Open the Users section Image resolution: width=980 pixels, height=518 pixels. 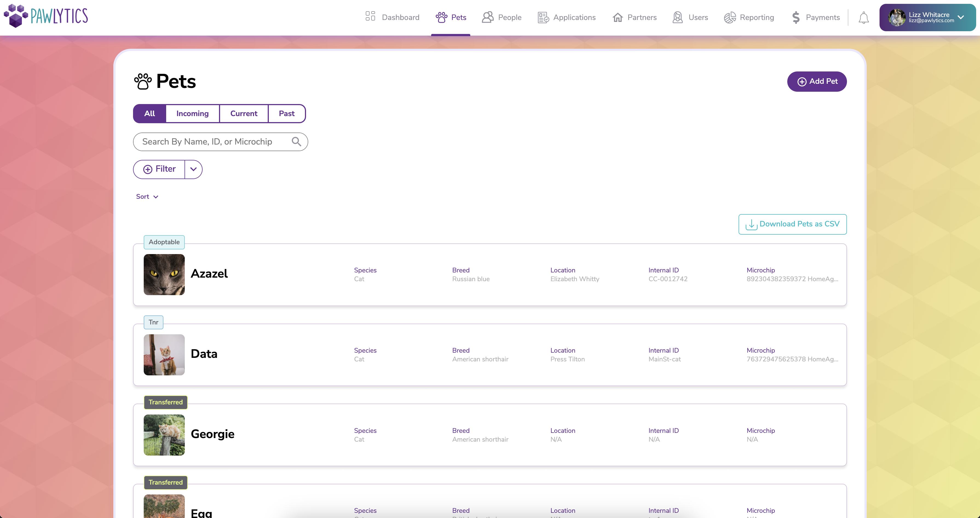(689, 18)
